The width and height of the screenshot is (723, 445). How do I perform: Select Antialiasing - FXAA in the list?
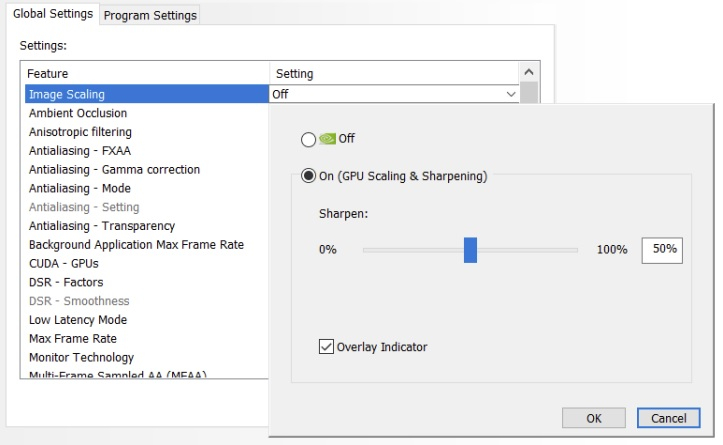point(80,151)
